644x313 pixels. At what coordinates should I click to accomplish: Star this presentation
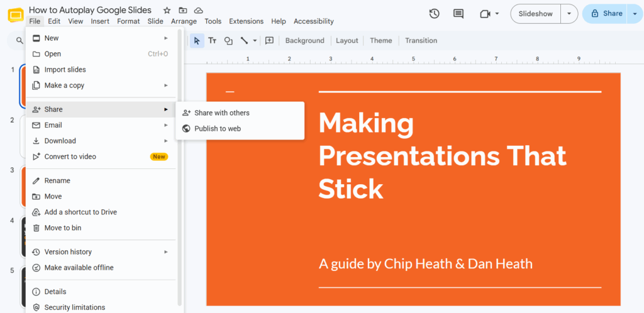tap(167, 10)
